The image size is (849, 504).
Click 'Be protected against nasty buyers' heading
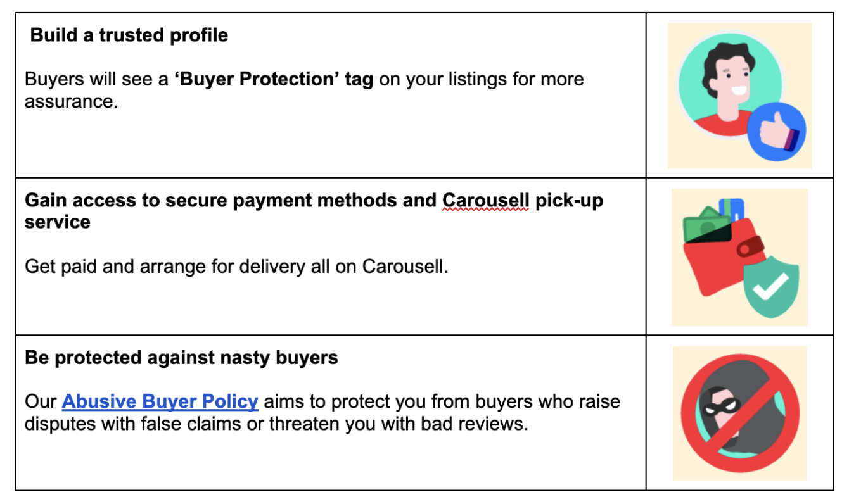[x=181, y=358]
